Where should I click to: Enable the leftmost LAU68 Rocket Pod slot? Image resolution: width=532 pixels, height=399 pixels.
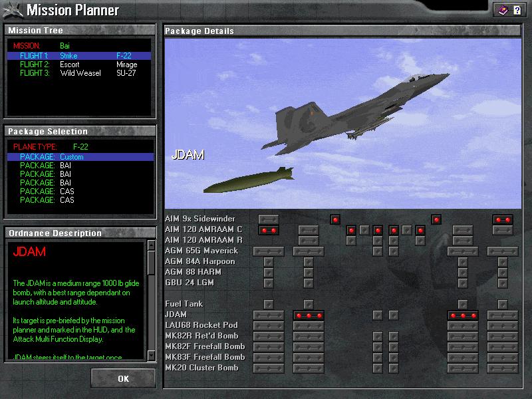pyautogui.click(x=269, y=326)
